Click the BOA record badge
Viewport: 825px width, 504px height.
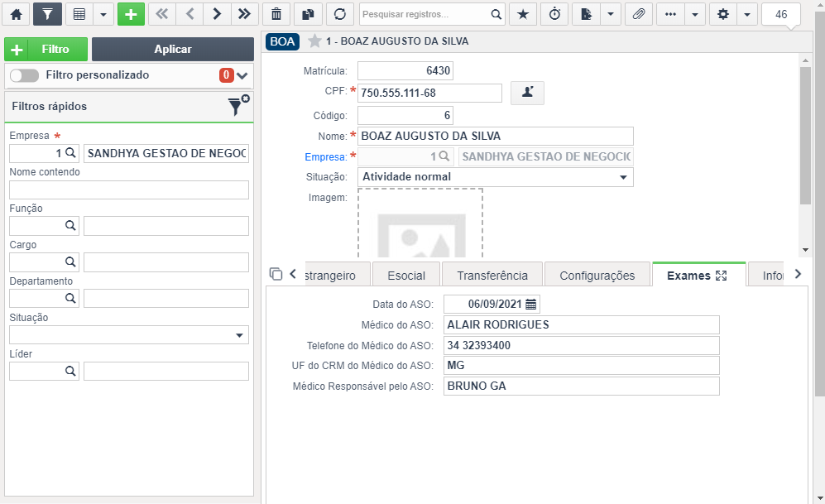pyautogui.click(x=282, y=41)
